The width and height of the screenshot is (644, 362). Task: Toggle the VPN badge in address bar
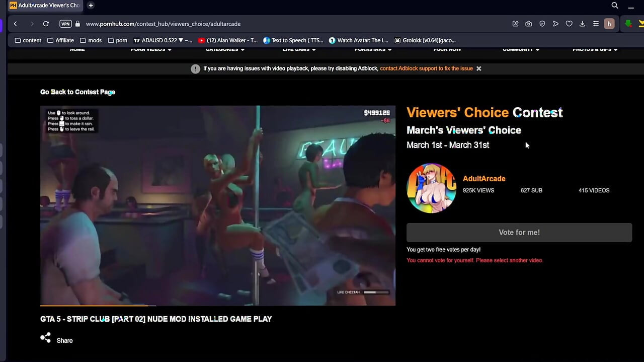[x=65, y=24]
